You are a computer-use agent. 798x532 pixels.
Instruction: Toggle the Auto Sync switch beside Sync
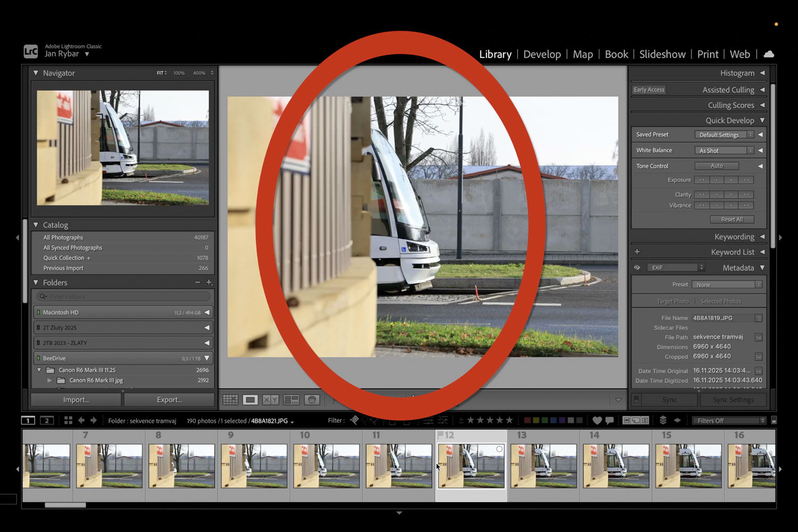point(636,400)
